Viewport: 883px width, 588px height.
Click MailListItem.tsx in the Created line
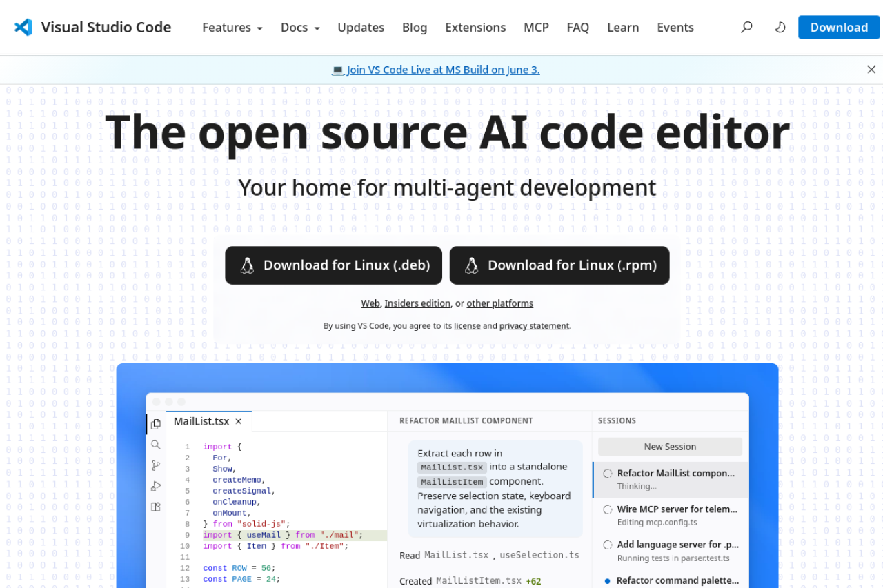click(x=479, y=581)
